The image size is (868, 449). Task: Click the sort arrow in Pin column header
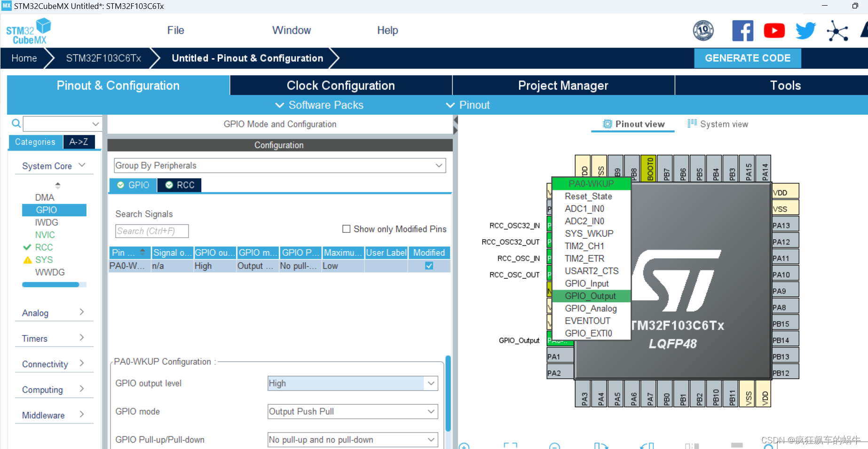(142, 252)
